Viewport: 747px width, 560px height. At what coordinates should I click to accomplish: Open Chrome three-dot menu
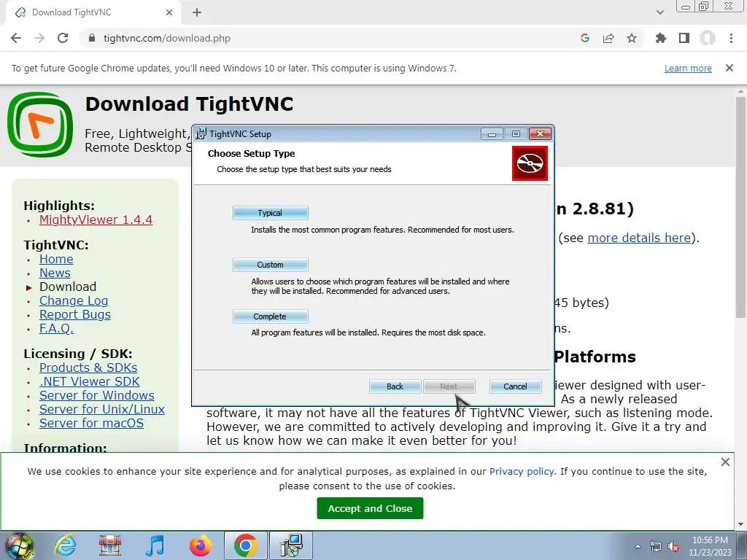pyautogui.click(x=731, y=38)
